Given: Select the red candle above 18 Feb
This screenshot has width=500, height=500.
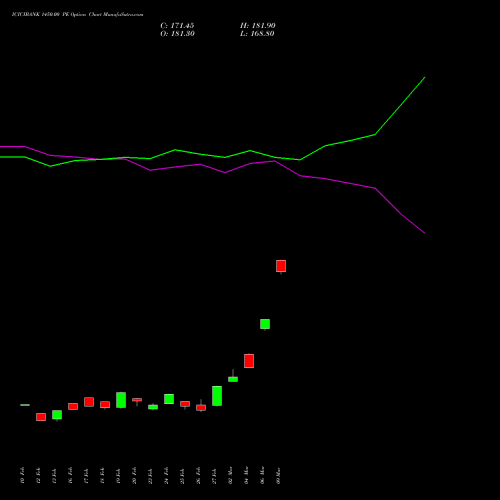Looking at the screenshot, I should click(105, 405).
